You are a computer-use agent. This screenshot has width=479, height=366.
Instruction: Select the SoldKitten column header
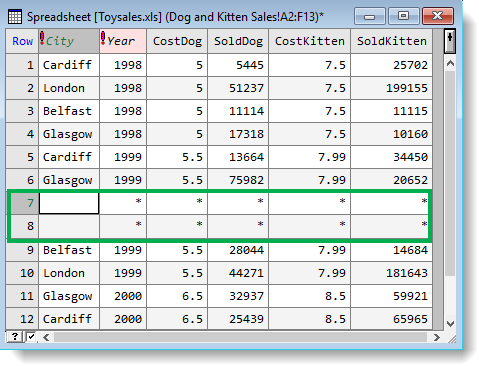[x=392, y=41]
